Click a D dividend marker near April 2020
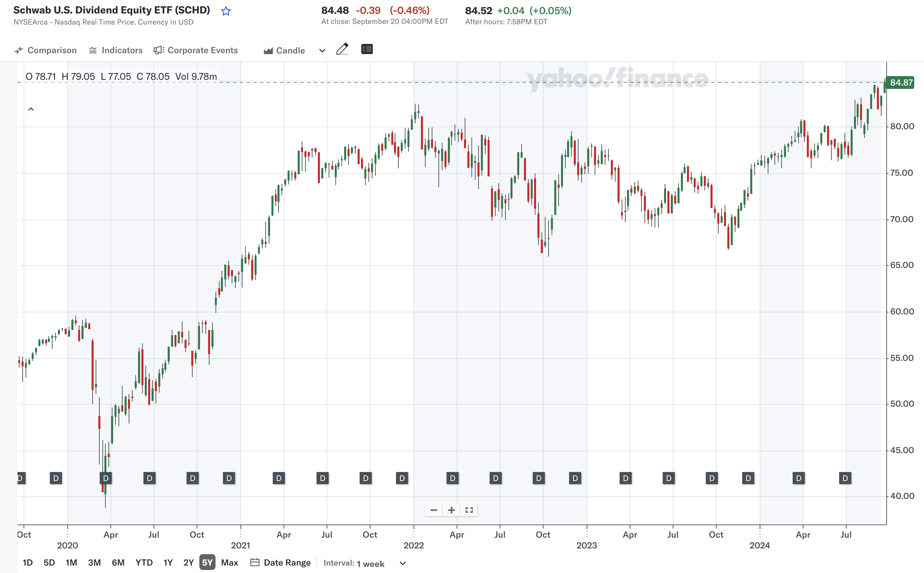 click(105, 478)
